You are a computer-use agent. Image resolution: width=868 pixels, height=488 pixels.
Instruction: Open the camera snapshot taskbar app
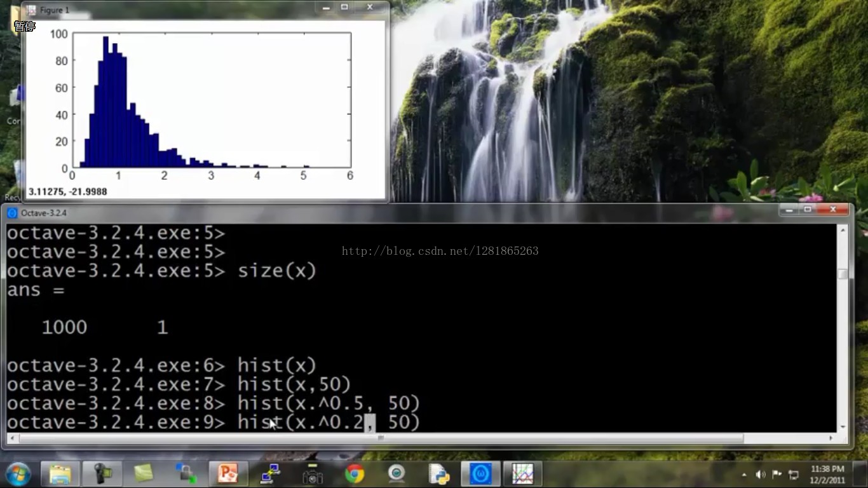[x=312, y=474]
